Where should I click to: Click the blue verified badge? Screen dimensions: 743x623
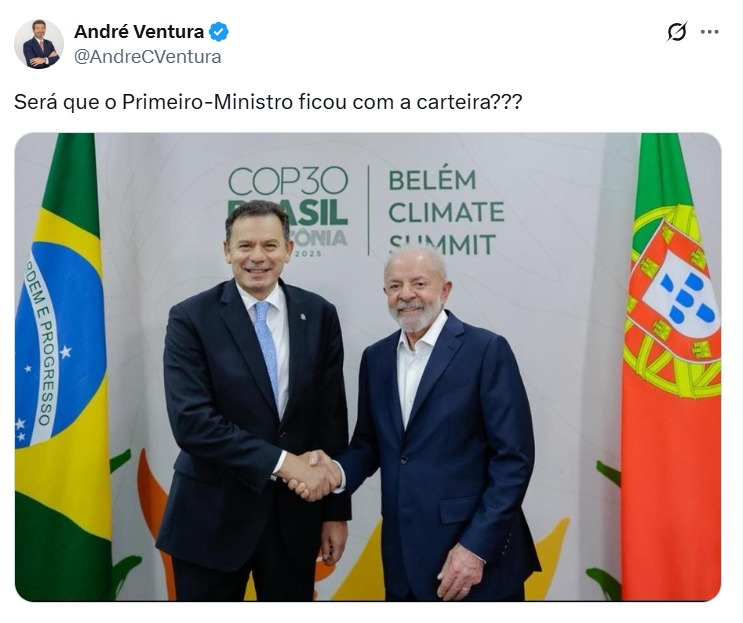pyautogui.click(x=219, y=32)
